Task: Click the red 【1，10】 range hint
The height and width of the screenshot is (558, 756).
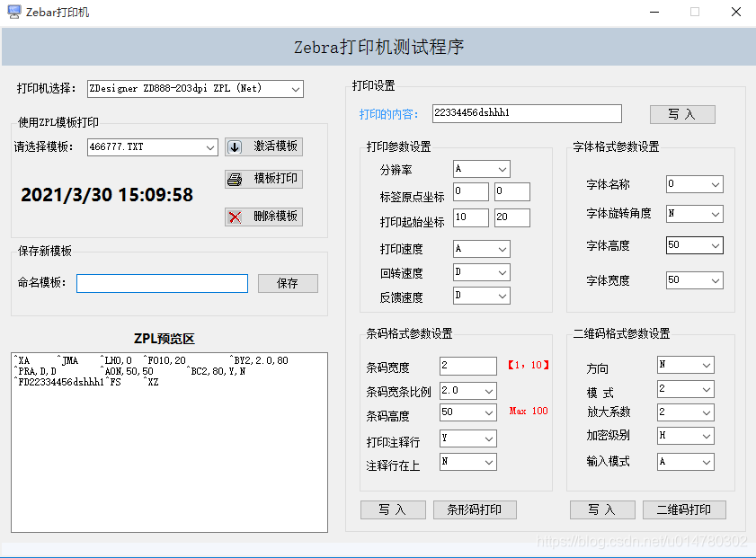Action: (528, 365)
